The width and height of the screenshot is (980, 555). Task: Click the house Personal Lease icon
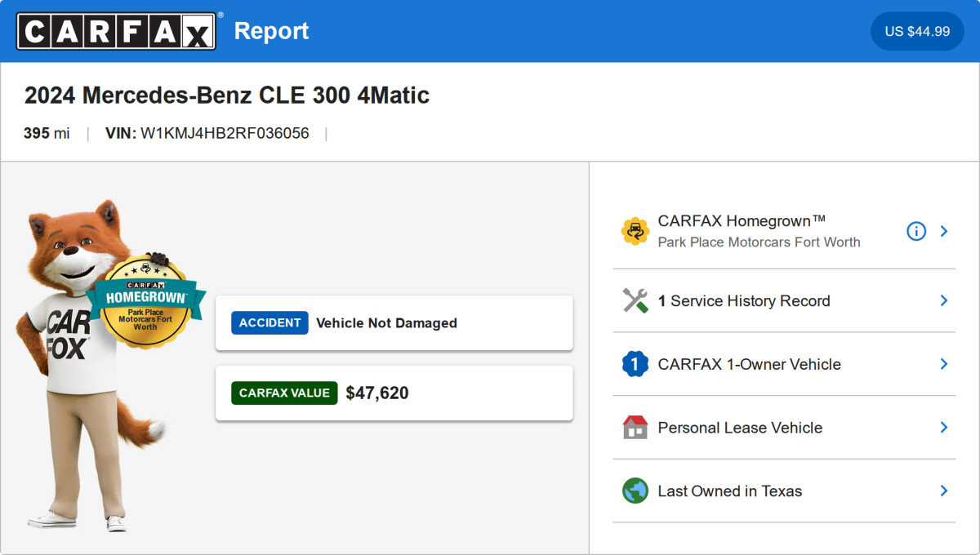635,427
